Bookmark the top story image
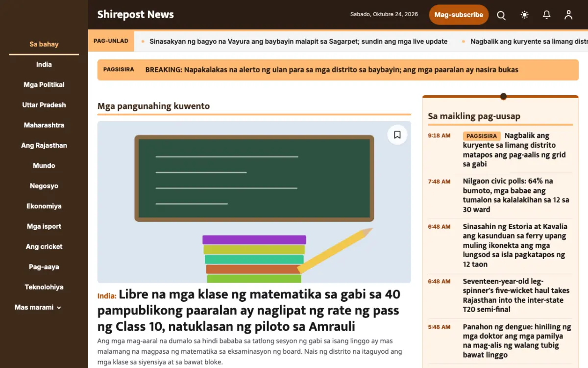The height and width of the screenshot is (368, 588). coord(397,135)
